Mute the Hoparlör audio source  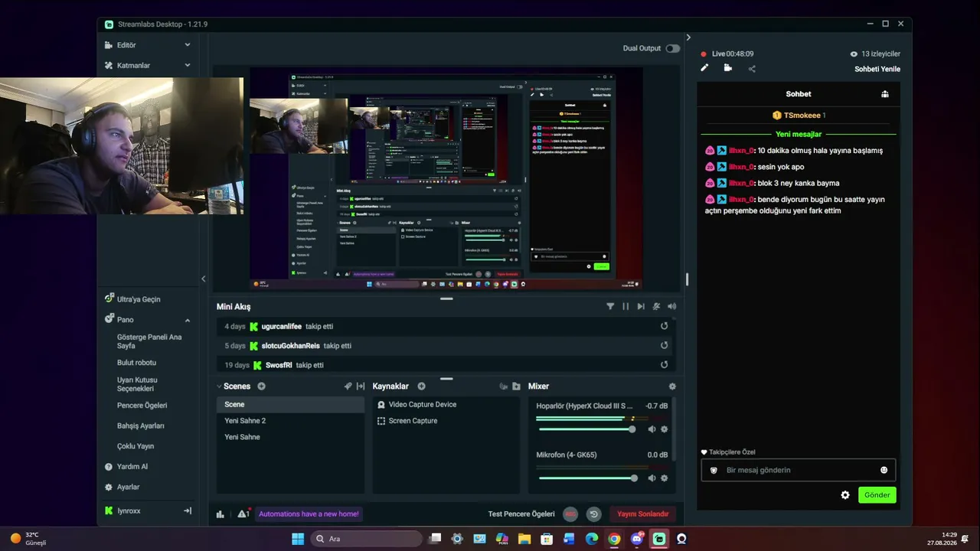652,429
